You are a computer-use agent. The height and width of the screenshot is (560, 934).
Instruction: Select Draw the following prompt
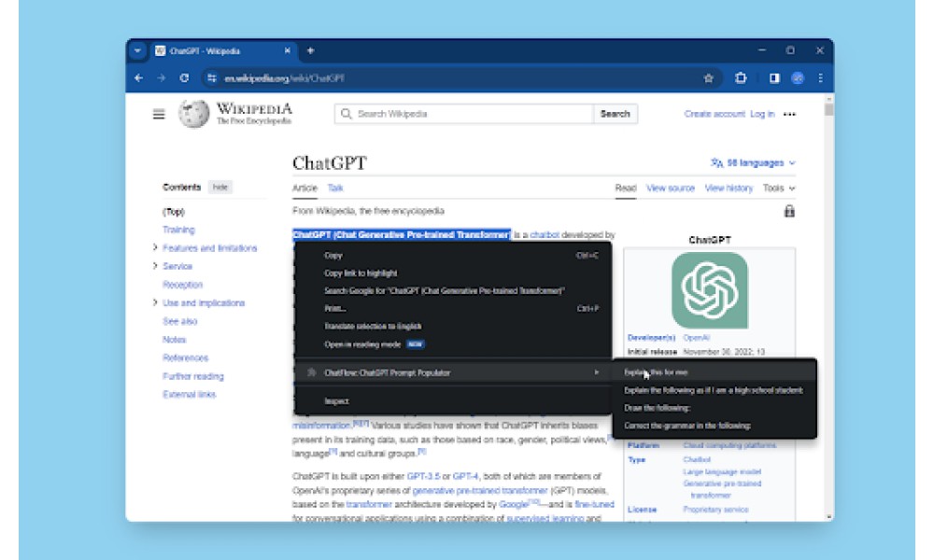(715, 408)
